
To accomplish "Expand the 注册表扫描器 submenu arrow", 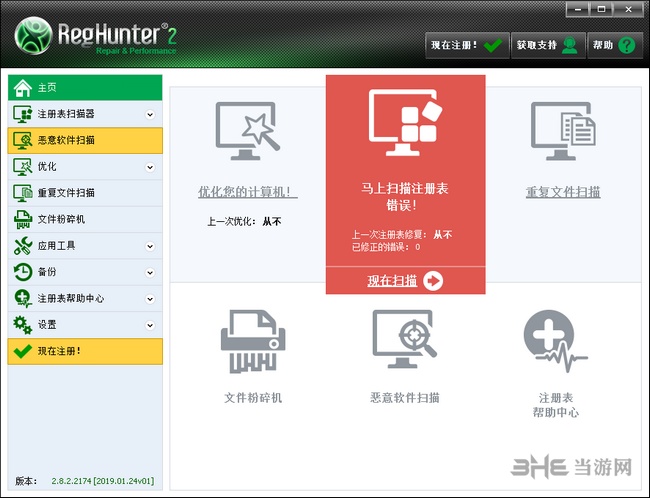I will (150, 114).
